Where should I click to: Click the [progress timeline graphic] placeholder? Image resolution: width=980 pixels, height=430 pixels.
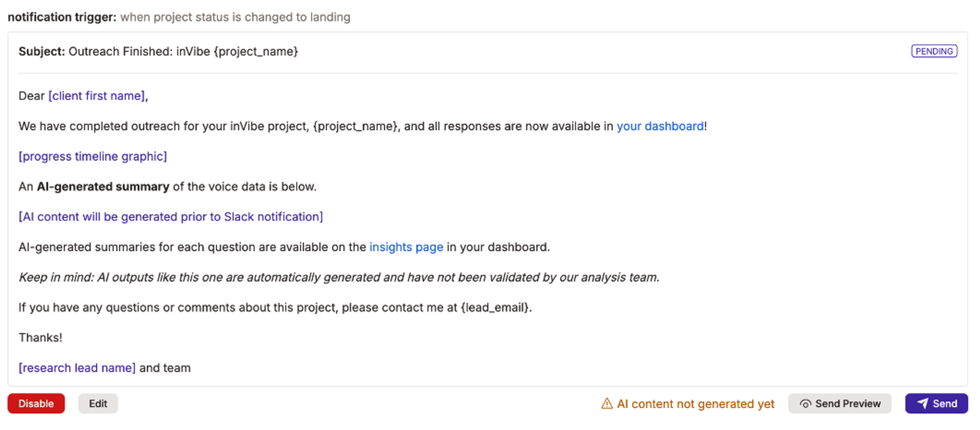93,156
